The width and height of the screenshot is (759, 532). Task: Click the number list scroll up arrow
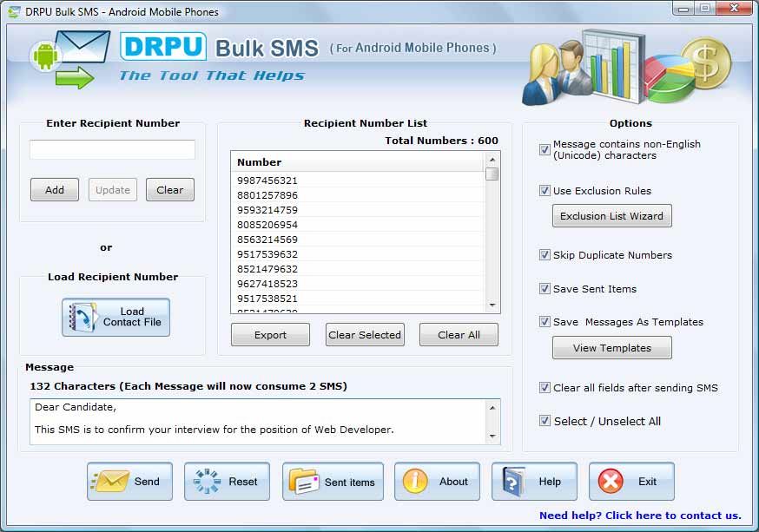tap(492, 159)
